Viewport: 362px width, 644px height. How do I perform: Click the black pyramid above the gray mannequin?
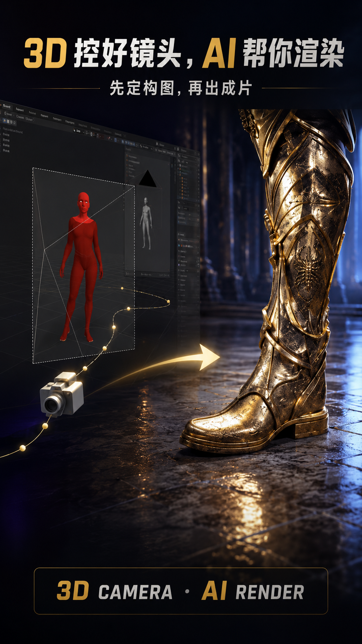tap(147, 179)
